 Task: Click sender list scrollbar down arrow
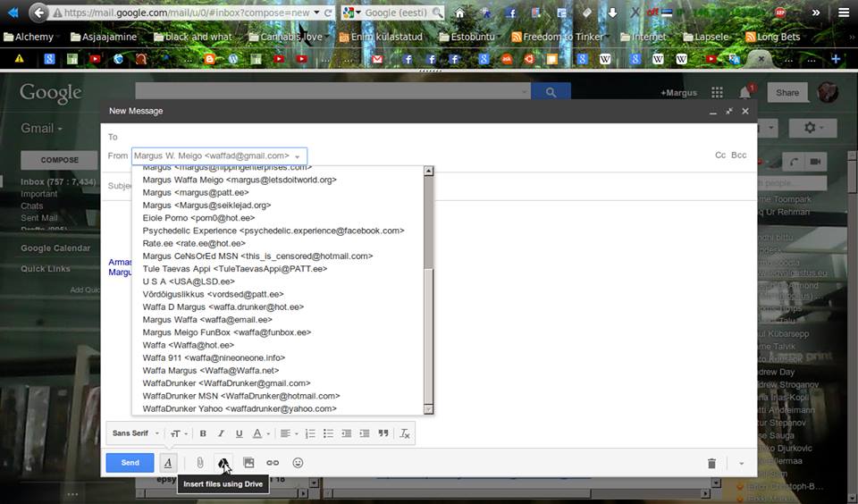pyautogui.click(x=428, y=409)
